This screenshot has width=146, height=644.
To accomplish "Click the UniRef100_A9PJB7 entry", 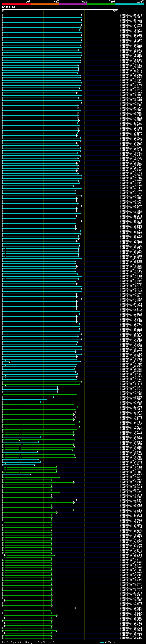I will point(131,40).
